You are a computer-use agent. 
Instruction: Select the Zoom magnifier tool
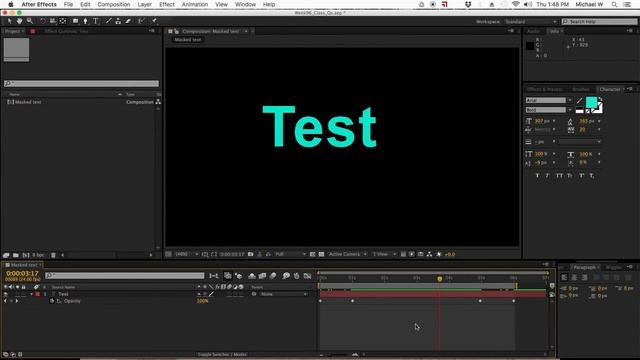tap(30, 21)
